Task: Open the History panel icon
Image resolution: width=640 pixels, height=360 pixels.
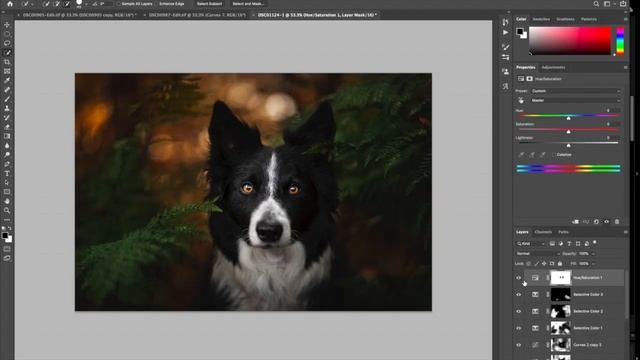Action: pyautogui.click(x=506, y=22)
